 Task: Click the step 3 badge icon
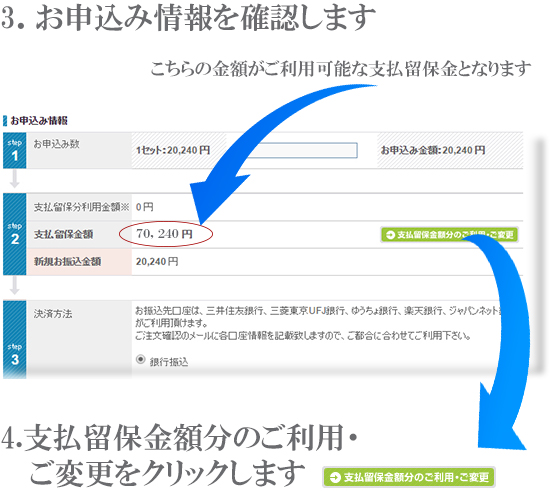pos(15,339)
